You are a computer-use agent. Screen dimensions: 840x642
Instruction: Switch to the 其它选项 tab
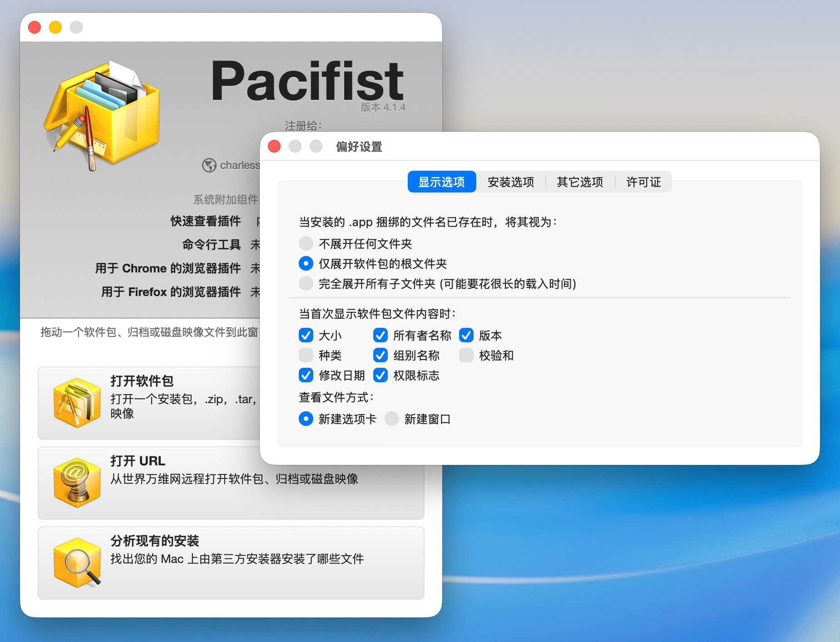(x=580, y=182)
